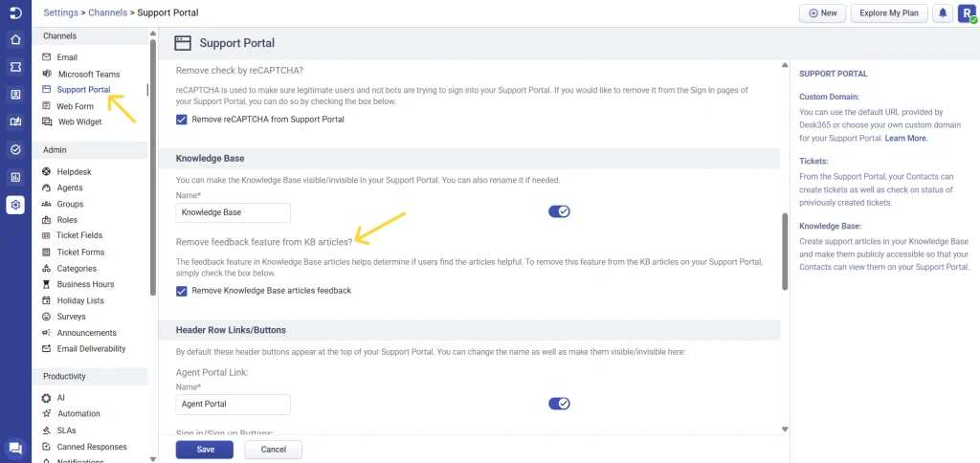Open Ticket Fields settings
The height and width of the screenshot is (463, 980).
click(79, 235)
